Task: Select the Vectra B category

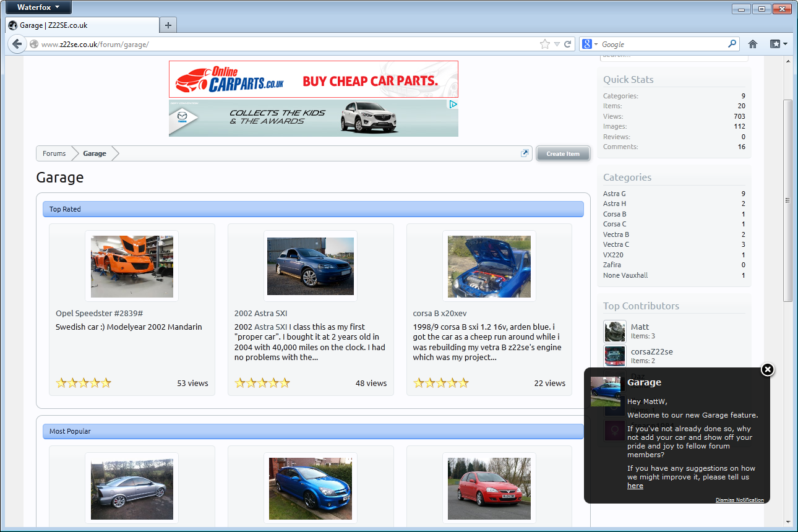Action: pyautogui.click(x=616, y=234)
